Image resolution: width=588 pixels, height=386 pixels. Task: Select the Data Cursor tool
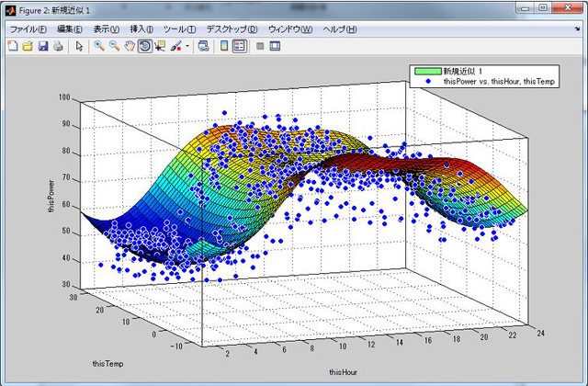point(160,46)
